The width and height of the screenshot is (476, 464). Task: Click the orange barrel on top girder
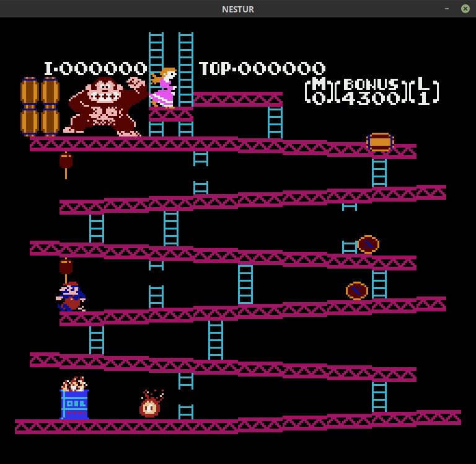(x=380, y=142)
